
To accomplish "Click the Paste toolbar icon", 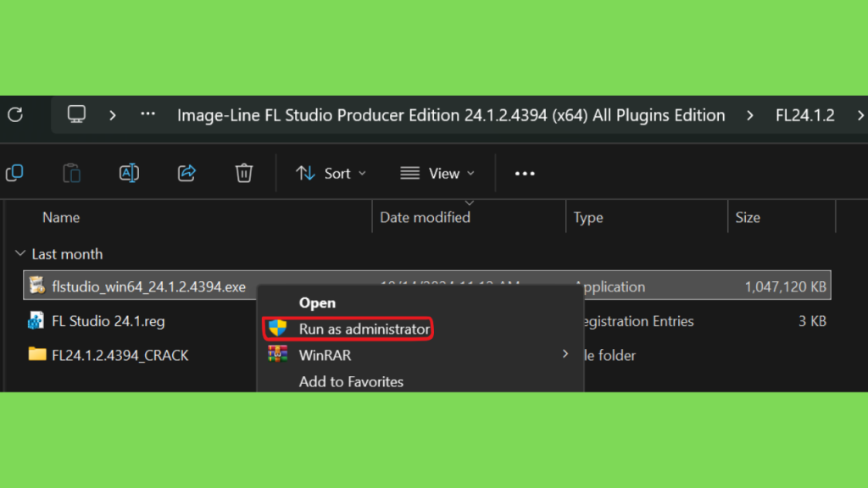I will pyautogui.click(x=71, y=173).
